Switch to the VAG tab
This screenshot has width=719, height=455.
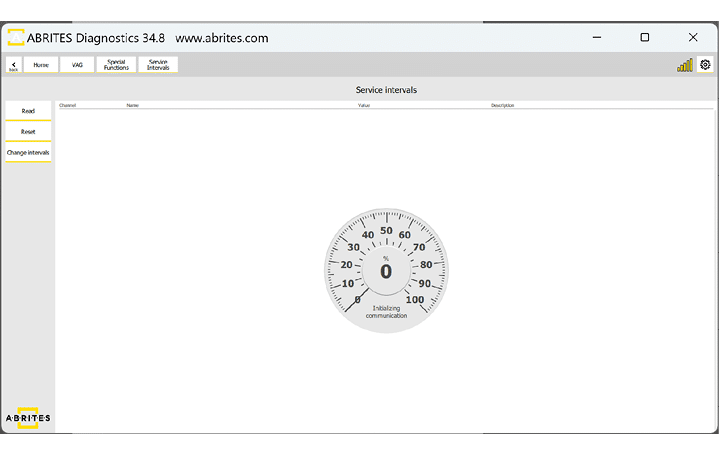coord(77,65)
